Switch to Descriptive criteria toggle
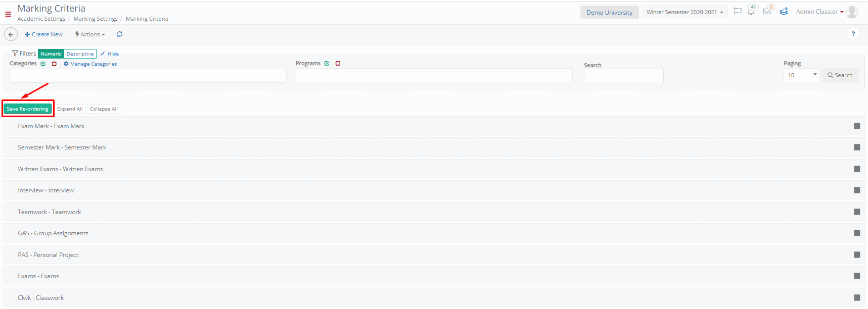 tap(80, 54)
